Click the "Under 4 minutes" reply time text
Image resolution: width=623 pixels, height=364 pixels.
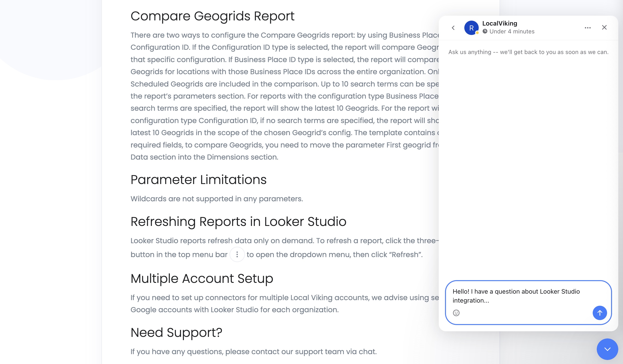pyautogui.click(x=512, y=31)
